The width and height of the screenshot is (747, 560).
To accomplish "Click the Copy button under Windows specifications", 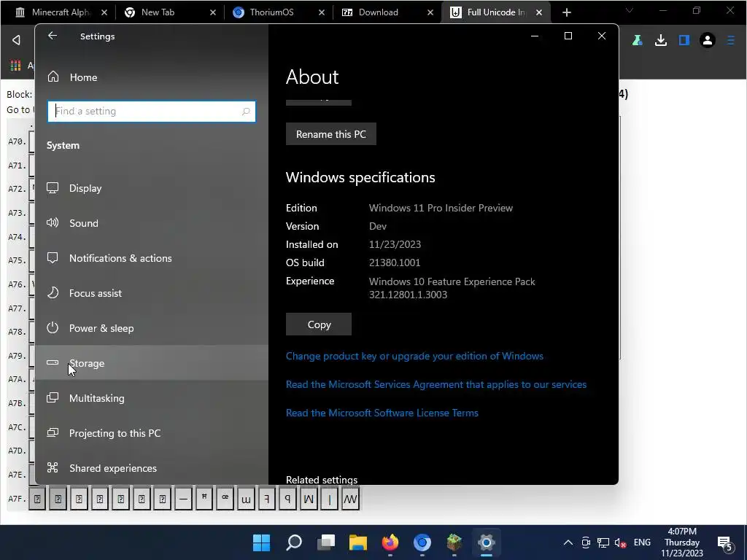I will [x=319, y=324].
